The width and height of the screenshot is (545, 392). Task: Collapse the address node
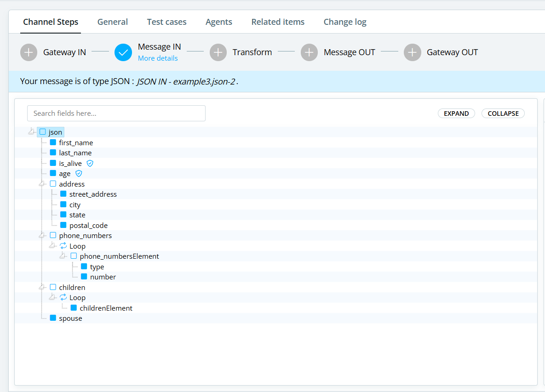click(x=41, y=183)
